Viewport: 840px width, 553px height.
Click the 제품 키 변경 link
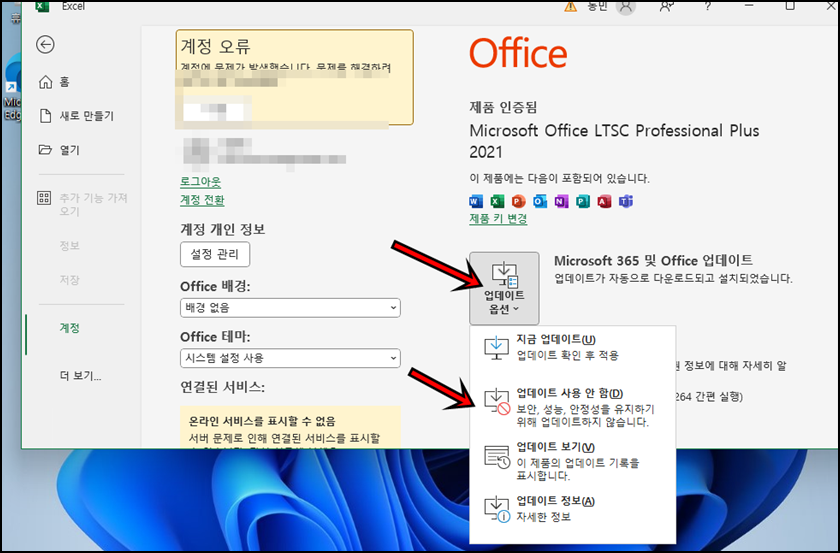pos(498,219)
